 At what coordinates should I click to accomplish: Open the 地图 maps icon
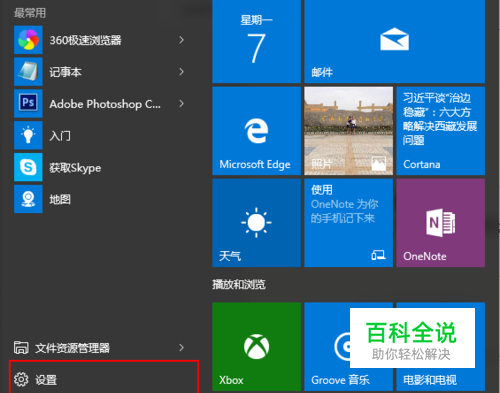(x=28, y=199)
